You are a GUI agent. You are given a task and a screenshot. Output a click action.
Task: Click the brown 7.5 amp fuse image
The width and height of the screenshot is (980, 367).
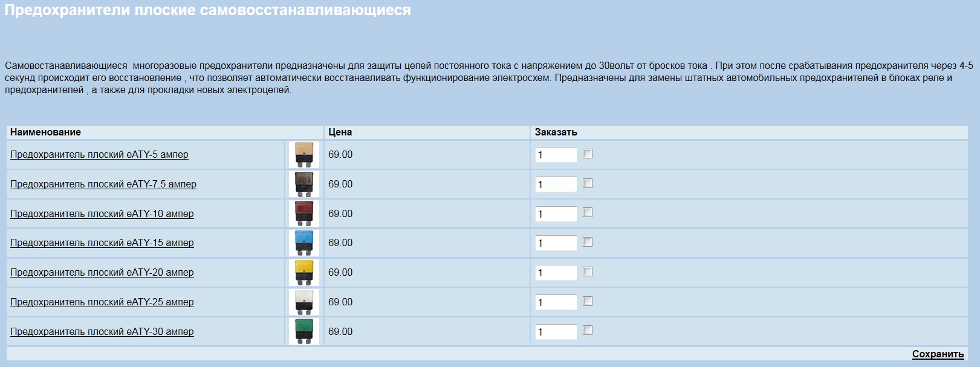click(x=304, y=184)
